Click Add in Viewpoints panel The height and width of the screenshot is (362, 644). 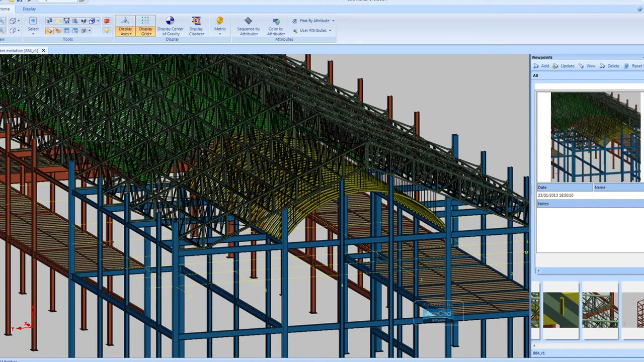click(541, 66)
